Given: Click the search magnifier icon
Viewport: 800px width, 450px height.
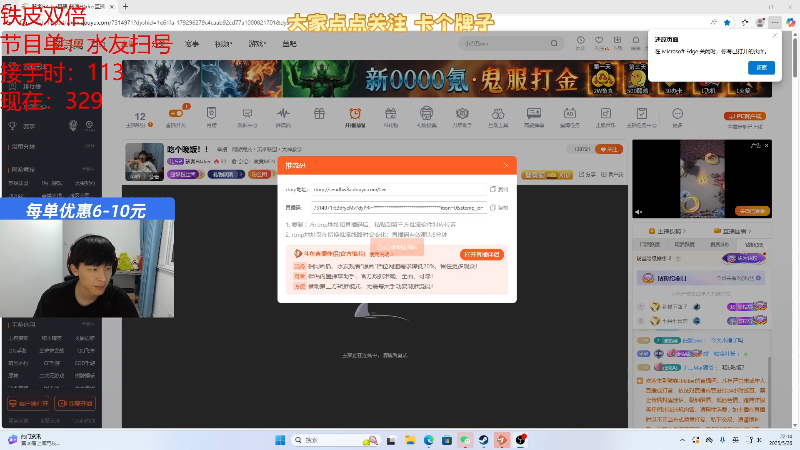Looking at the screenshot, I should pyautogui.click(x=554, y=43).
